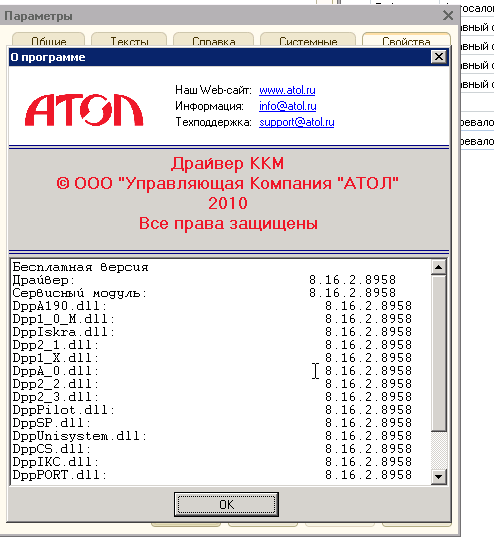This screenshot has height=545, width=494.
Task: Click the version list scrollbar thumb
Action: [438, 353]
